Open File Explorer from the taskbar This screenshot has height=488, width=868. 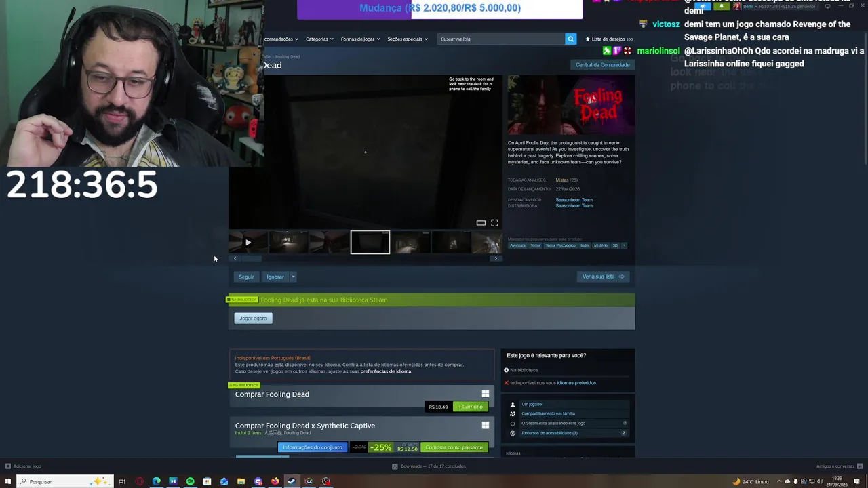(x=241, y=481)
